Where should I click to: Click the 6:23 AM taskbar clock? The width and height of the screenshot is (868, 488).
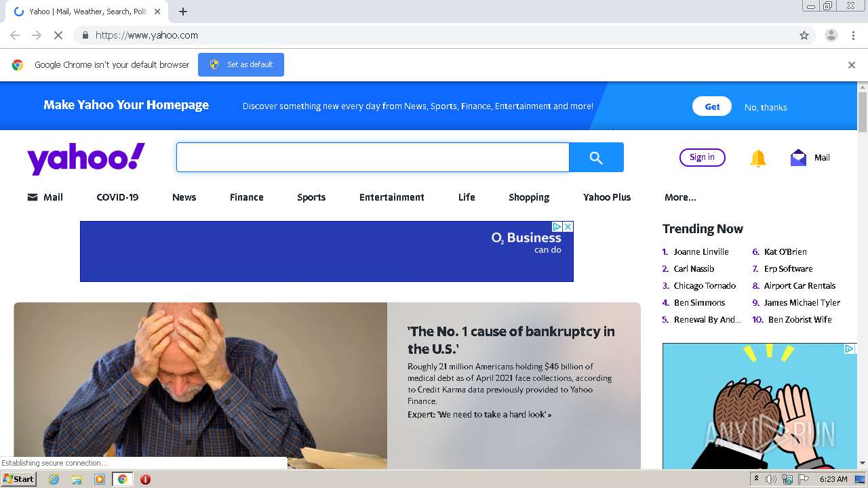[833, 479]
